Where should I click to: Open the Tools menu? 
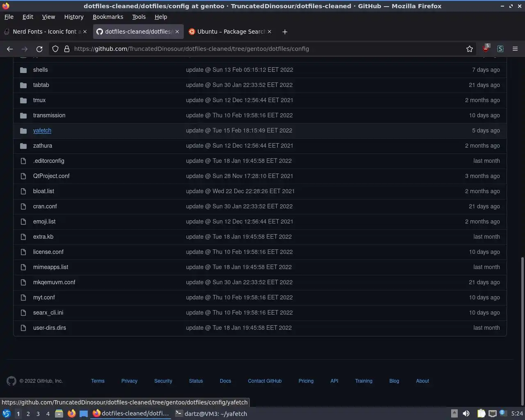pos(139,17)
